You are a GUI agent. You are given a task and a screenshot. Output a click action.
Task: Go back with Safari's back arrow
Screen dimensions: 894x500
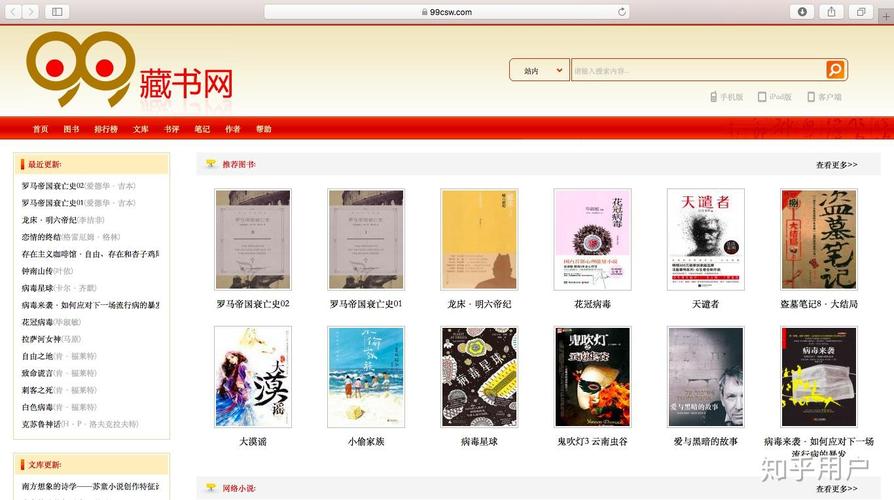pyautogui.click(x=13, y=11)
